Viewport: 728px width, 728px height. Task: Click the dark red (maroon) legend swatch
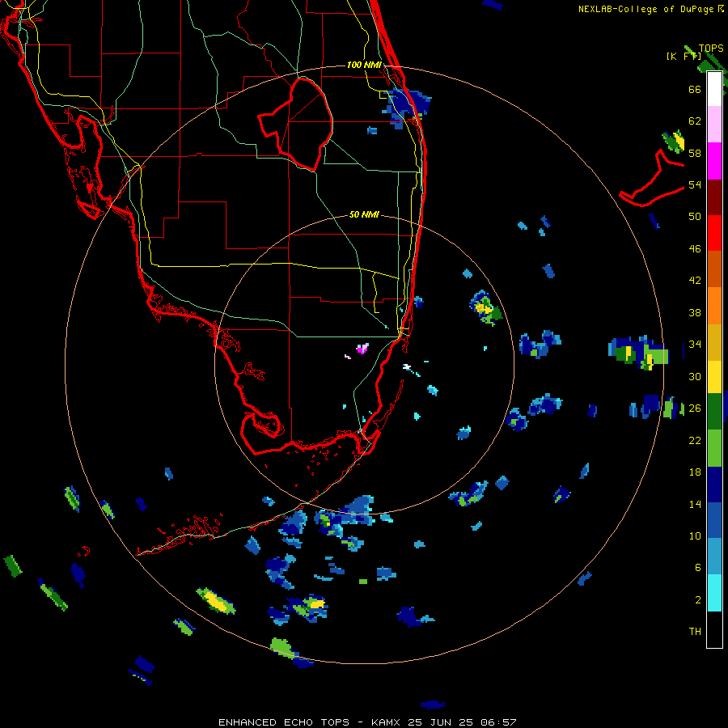click(714, 197)
